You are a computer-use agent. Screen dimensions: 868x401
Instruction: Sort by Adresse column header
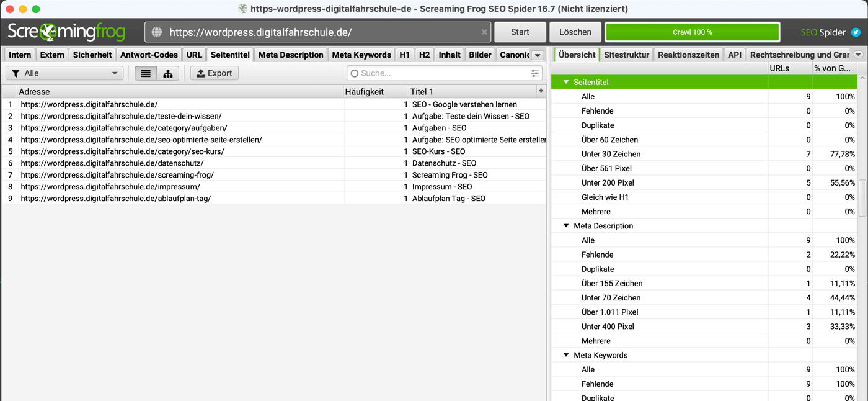pos(181,91)
